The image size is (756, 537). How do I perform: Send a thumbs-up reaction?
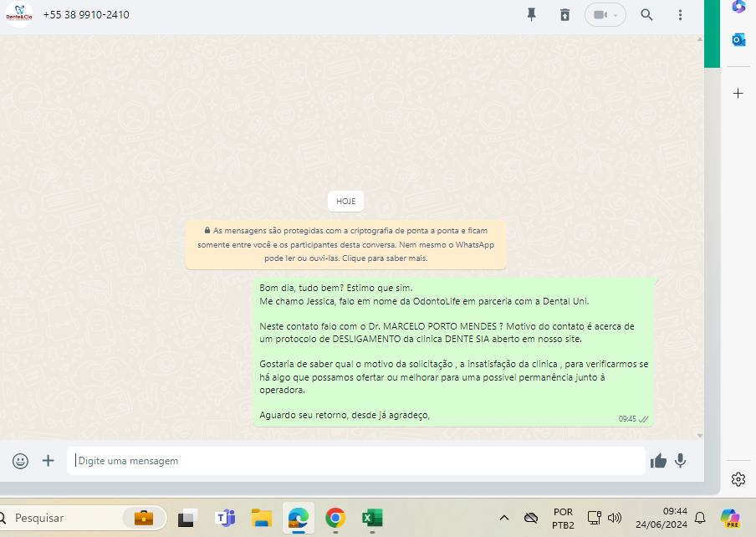click(x=658, y=462)
